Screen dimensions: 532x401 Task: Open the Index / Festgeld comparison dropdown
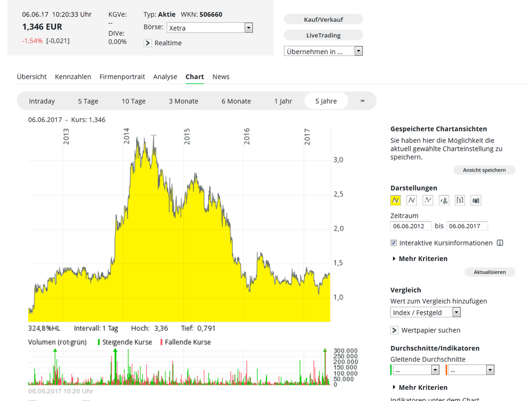pyautogui.click(x=456, y=312)
